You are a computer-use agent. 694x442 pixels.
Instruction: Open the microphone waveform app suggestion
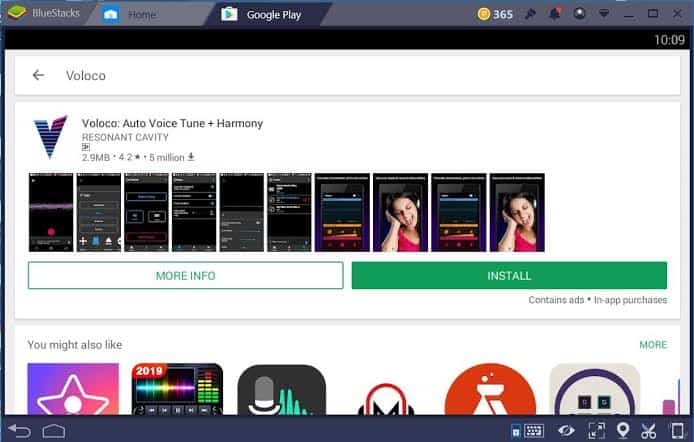281,389
